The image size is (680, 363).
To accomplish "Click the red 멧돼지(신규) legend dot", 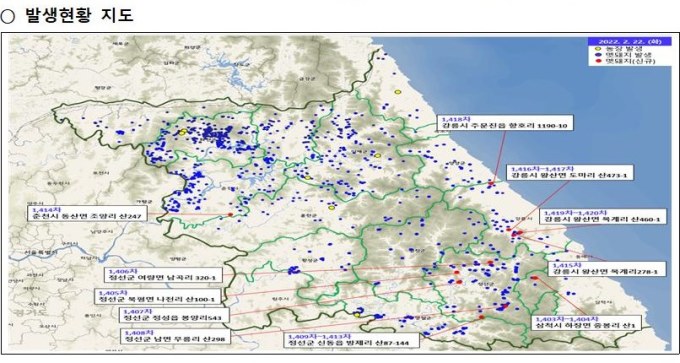I will coord(598,62).
